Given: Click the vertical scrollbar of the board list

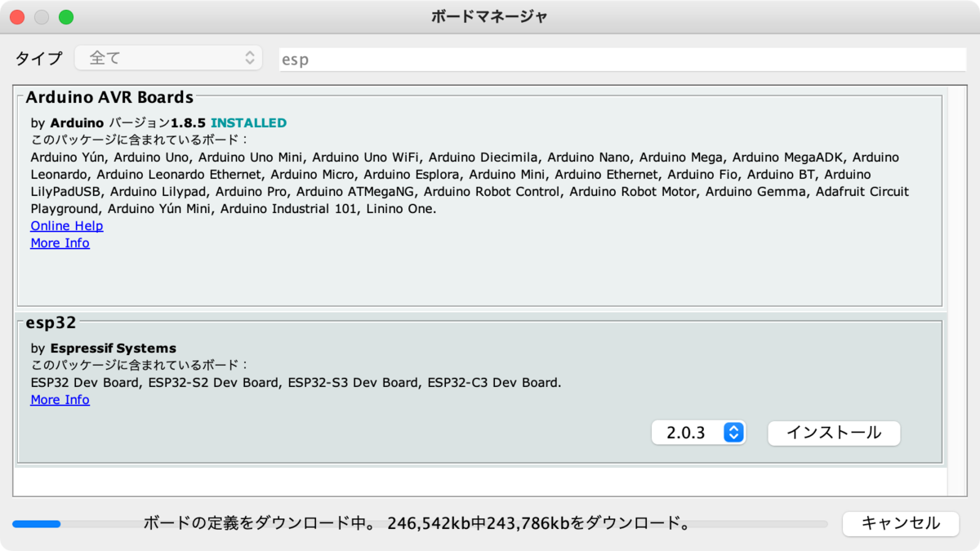Looking at the screenshot, I should pos(957,289).
